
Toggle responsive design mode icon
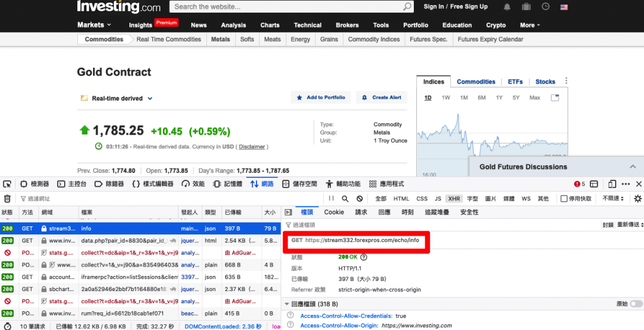(x=613, y=184)
